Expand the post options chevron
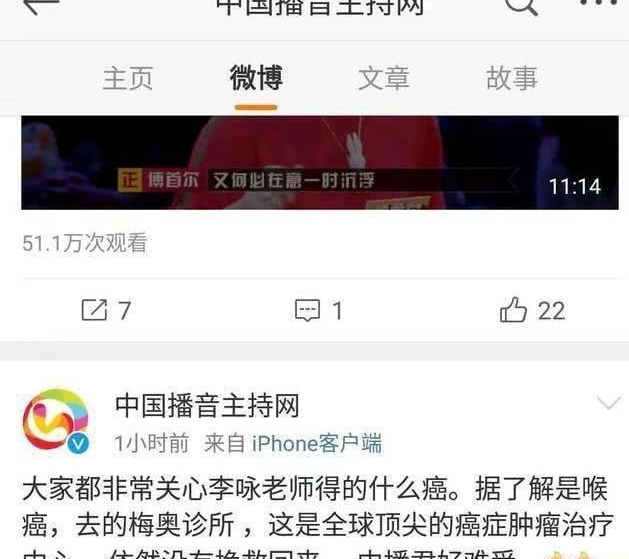 (x=609, y=402)
